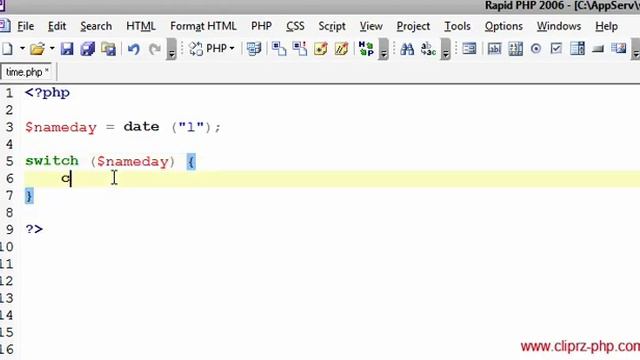The image size is (640, 360).
Task: Click the $nameday variable on line 3
Action: tap(61, 127)
